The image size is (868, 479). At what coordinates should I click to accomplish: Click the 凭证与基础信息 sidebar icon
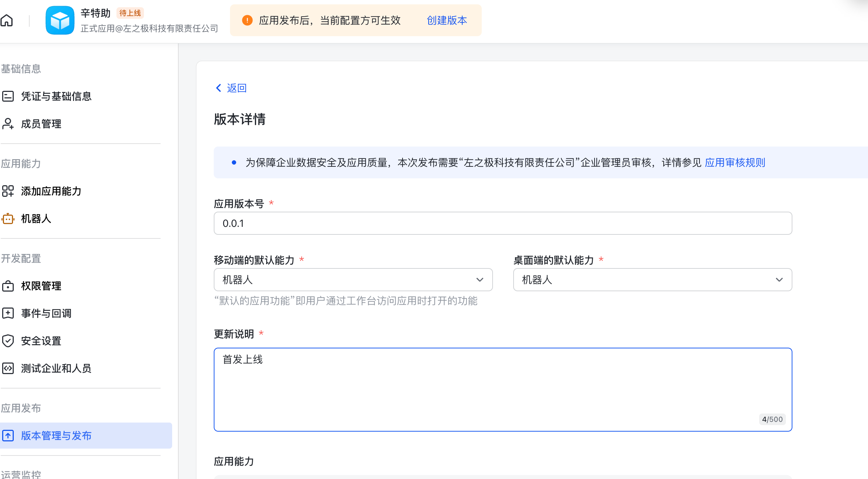pyautogui.click(x=8, y=96)
